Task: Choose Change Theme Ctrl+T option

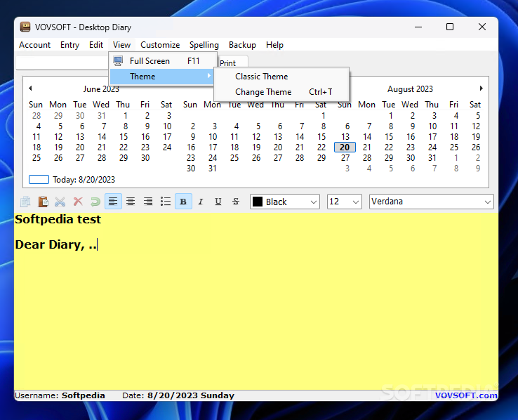Action: click(281, 92)
